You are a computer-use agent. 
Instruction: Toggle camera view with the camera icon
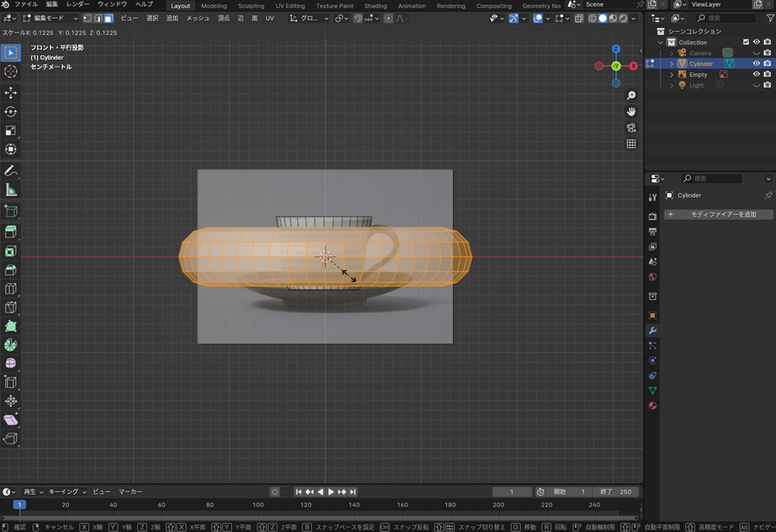tap(631, 128)
